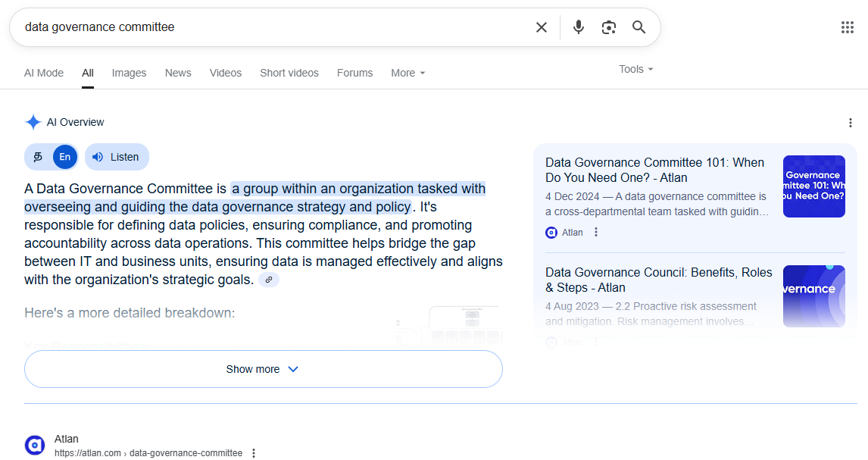Click the Listen speaker icon
Viewport: 868px width, 460px height.
[98, 157]
